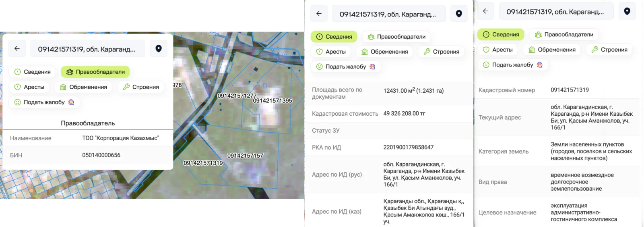Click Адрес по ИД (рус) label
This screenshot has height=227, width=644.
tap(337, 175)
